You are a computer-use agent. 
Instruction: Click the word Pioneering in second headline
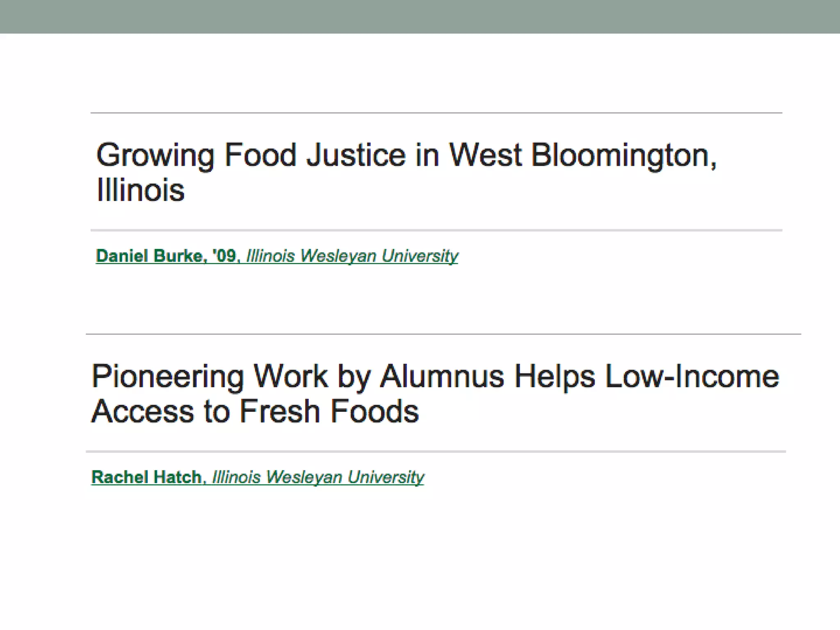click(x=168, y=377)
